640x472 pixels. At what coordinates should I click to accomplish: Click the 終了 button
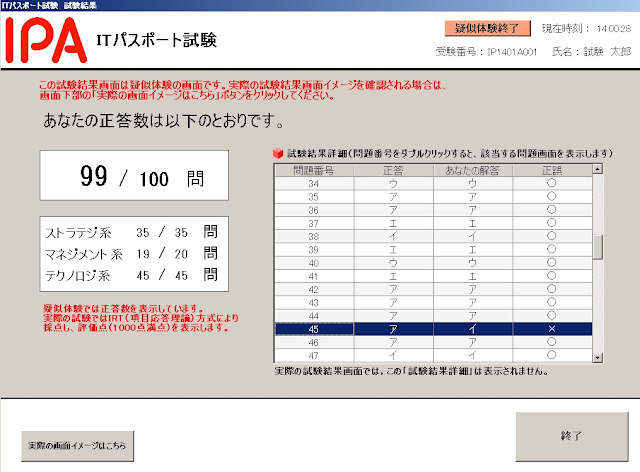pos(572,436)
